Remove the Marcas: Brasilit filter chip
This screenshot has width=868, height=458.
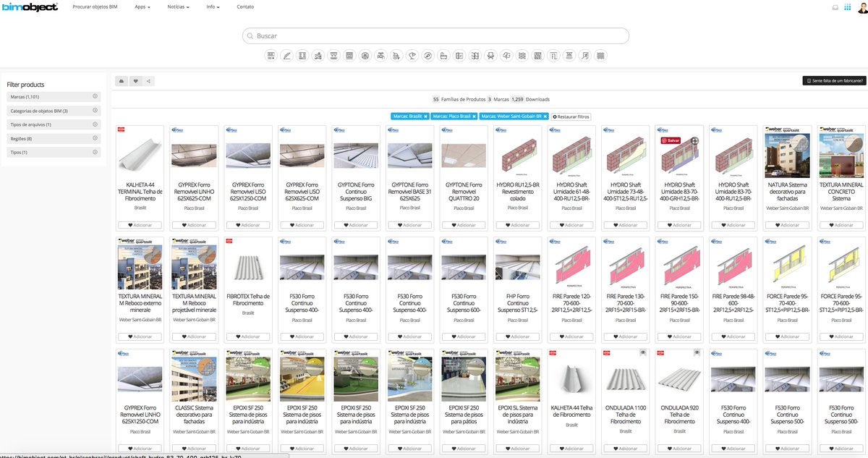tap(425, 116)
